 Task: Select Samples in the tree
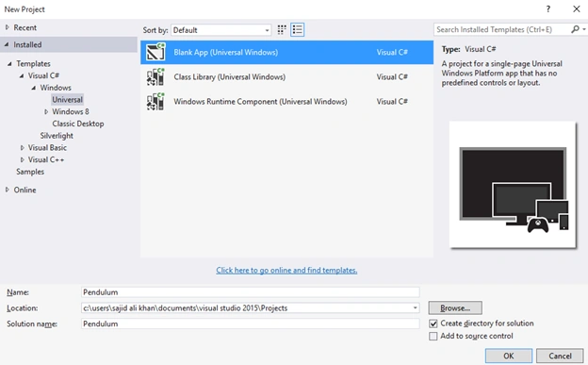(30, 172)
